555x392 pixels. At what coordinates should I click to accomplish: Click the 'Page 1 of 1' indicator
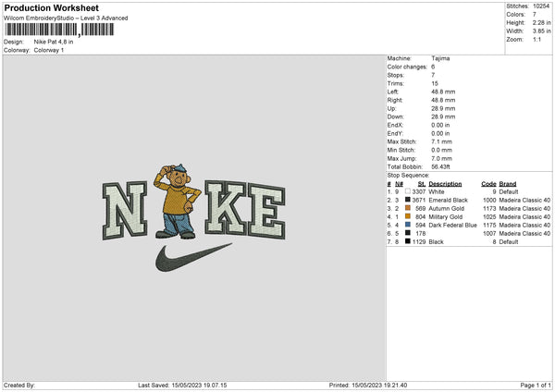[x=536, y=385]
